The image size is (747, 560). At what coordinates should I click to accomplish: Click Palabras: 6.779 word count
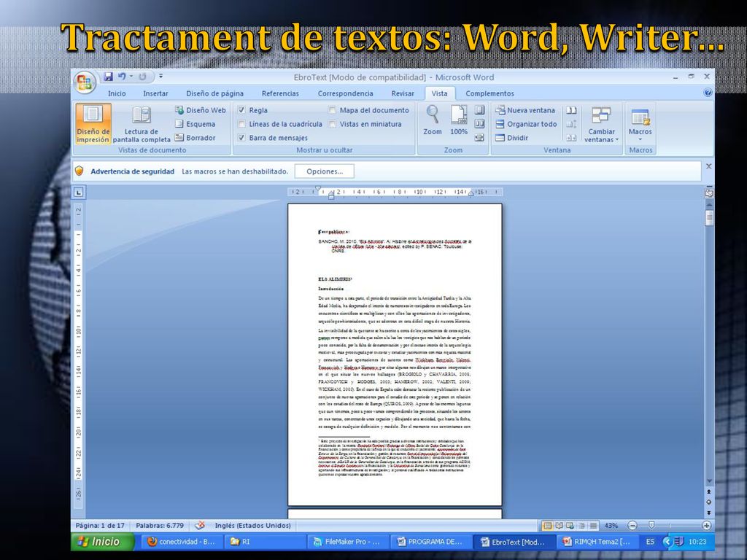(160, 525)
